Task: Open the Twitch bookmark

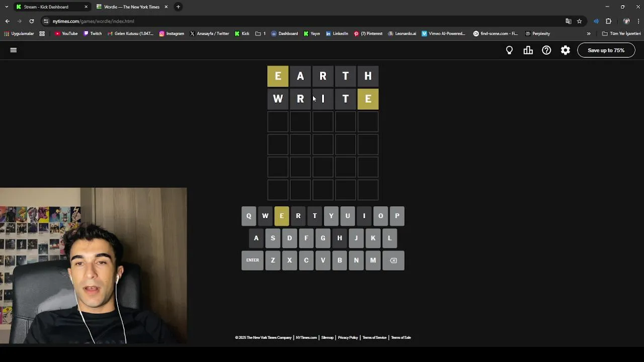Action: coord(93,34)
